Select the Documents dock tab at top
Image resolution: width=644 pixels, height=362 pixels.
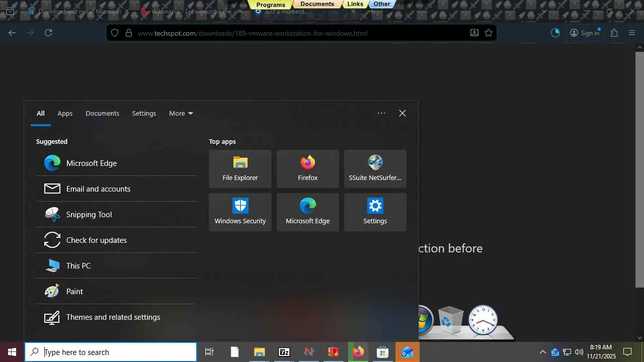point(317,4)
